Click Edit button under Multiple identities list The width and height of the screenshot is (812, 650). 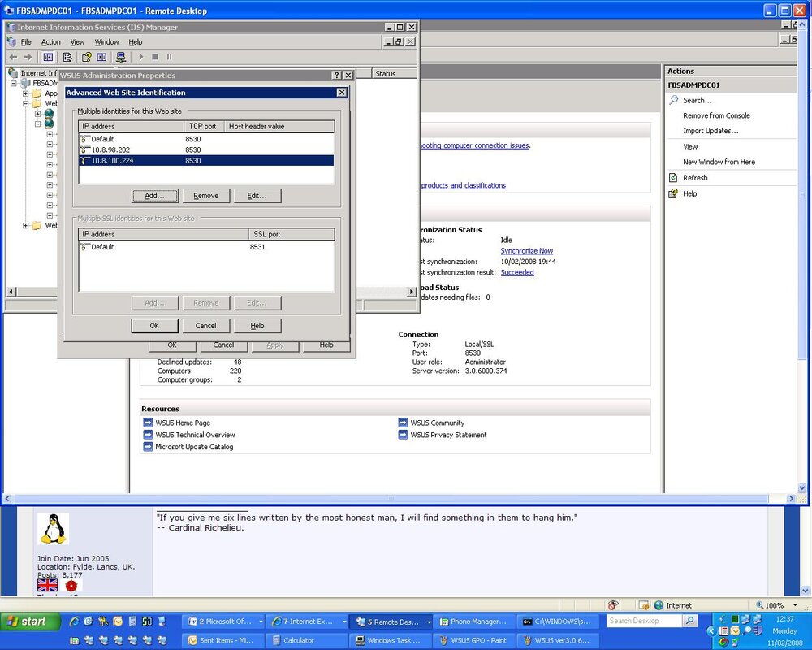pyautogui.click(x=257, y=196)
